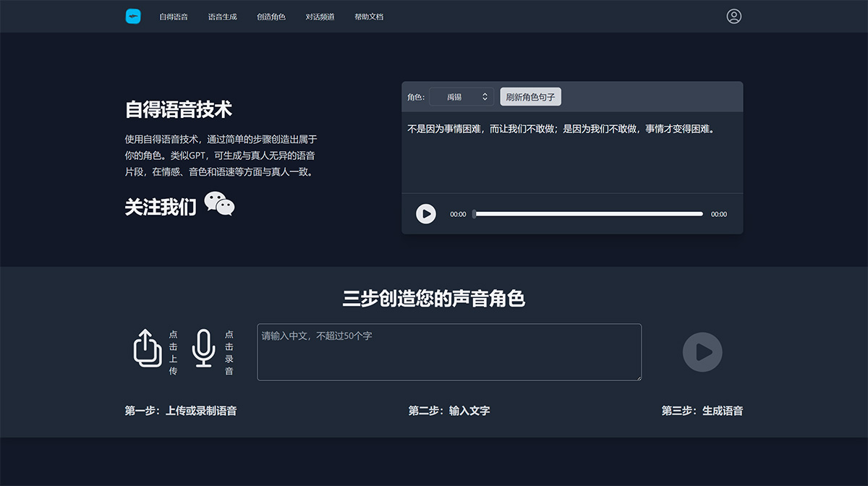Select the 自得语音 nav tab

tap(174, 16)
